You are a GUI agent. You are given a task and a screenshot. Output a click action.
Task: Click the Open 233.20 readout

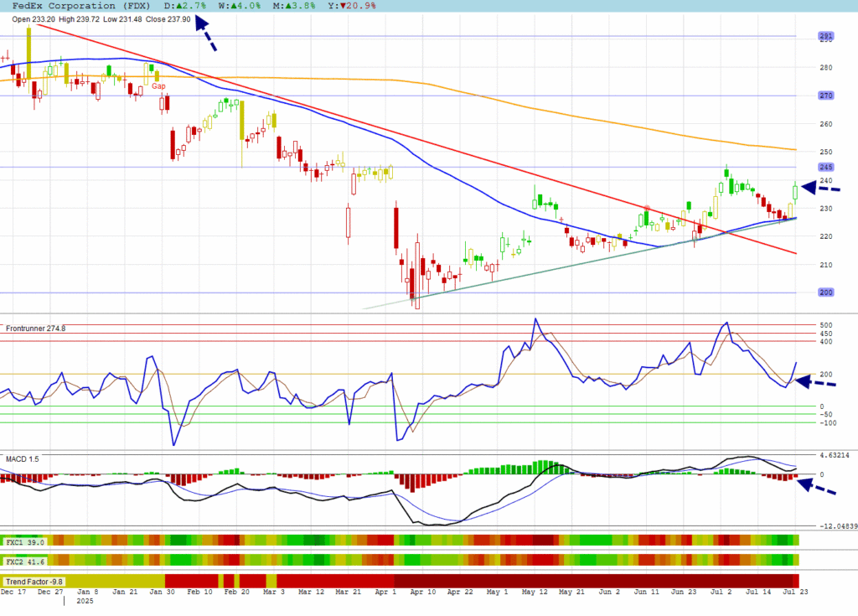34,19
